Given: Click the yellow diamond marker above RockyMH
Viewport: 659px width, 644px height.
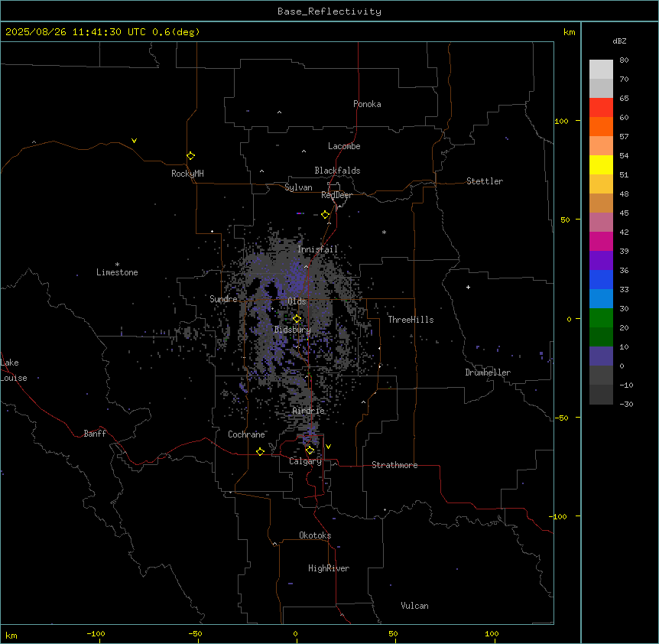Looking at the screenshot, I should click(190, 156).
